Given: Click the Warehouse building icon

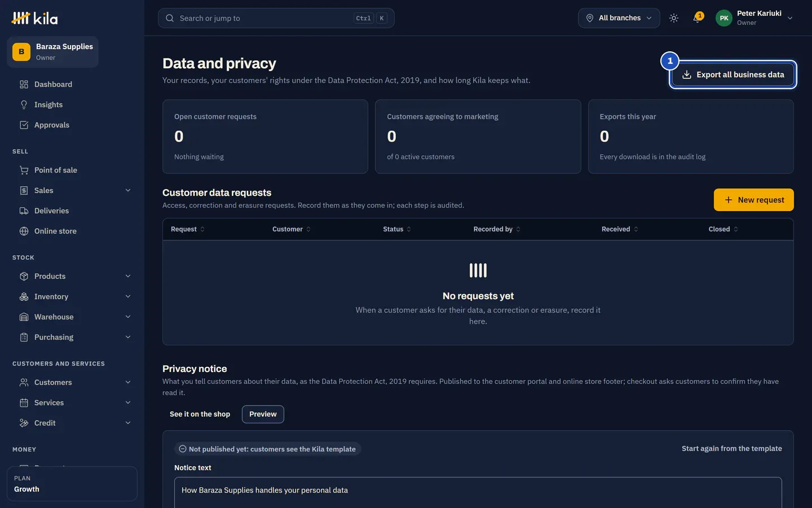Looking at the screenshot, I should click(x=24, y=317).
